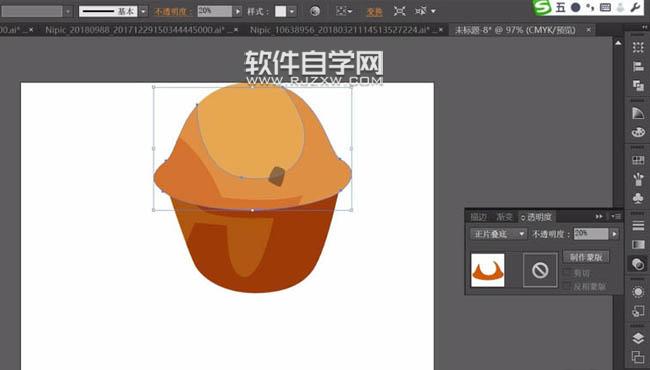Toggle the 剪切 clip checkbox
650x370 pixels.
(568, 273)
